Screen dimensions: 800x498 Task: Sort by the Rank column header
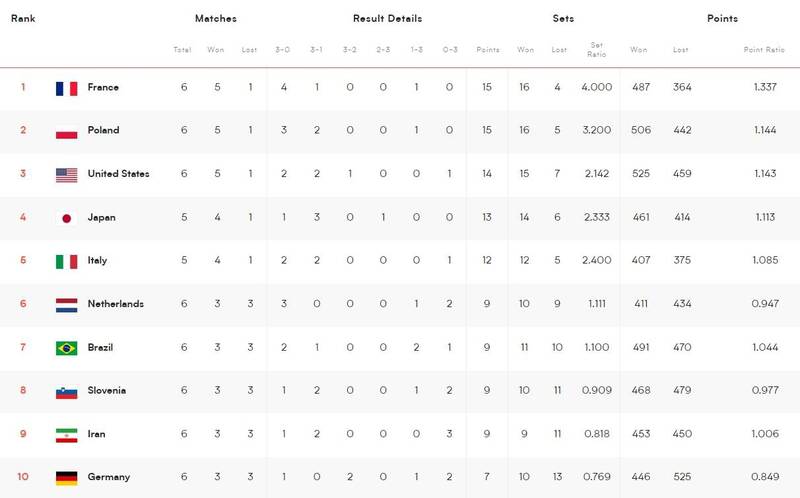pyautogui.click(x=23, y=19)
